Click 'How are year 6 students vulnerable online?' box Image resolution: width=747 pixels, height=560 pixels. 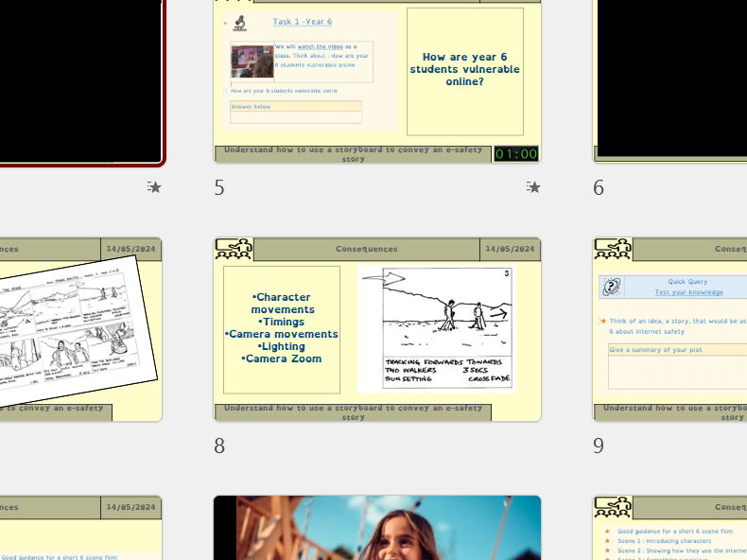click(x=465, y=72)
